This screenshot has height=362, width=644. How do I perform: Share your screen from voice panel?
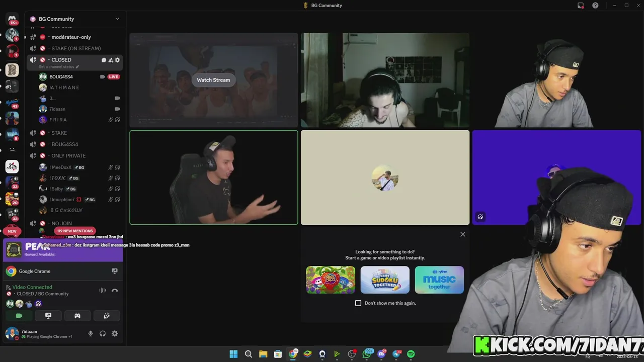(48, 316)
